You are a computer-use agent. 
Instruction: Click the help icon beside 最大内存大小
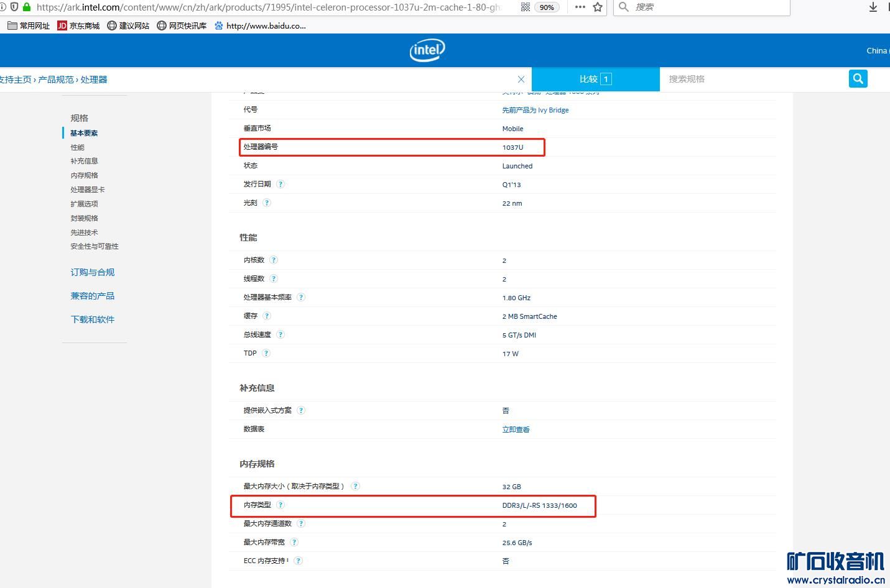355,486
